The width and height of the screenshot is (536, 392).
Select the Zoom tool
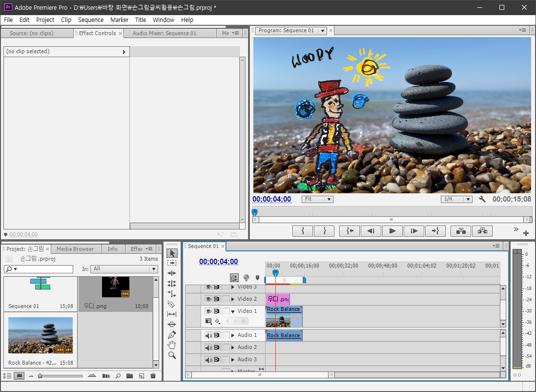(x=172, y=355)
